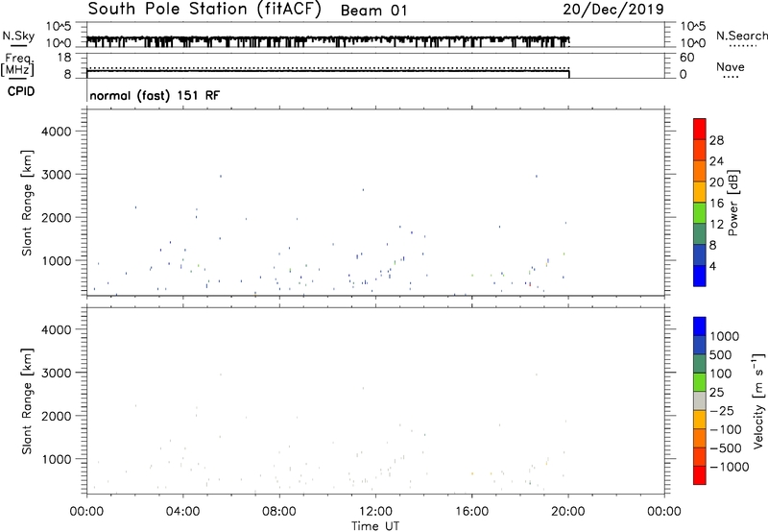Click the gray -25 to 25 Velocity segment
This screenshot has width=768, height=532.
pos(700,401)
